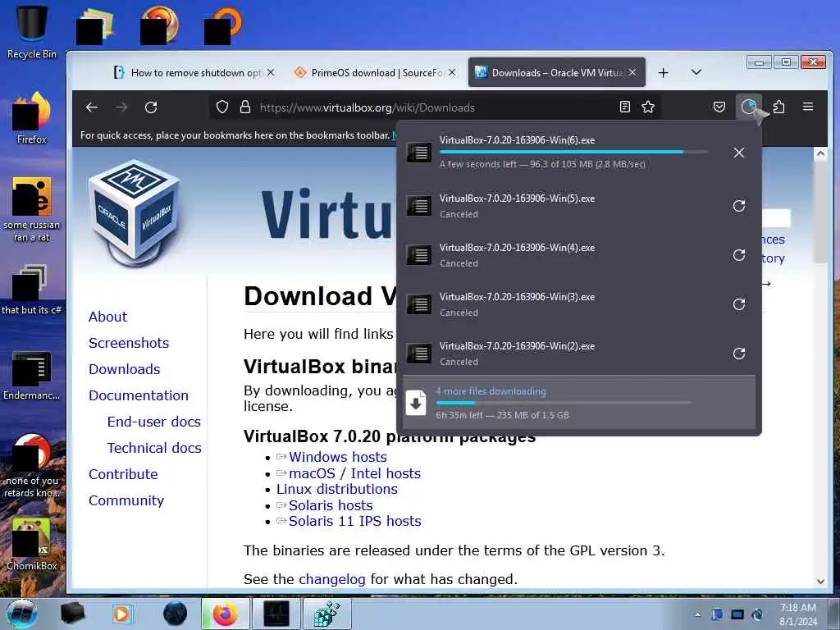Screen dimensions: 840x630
Task: Open the About link in the sidebar
Action: (107, 317)
